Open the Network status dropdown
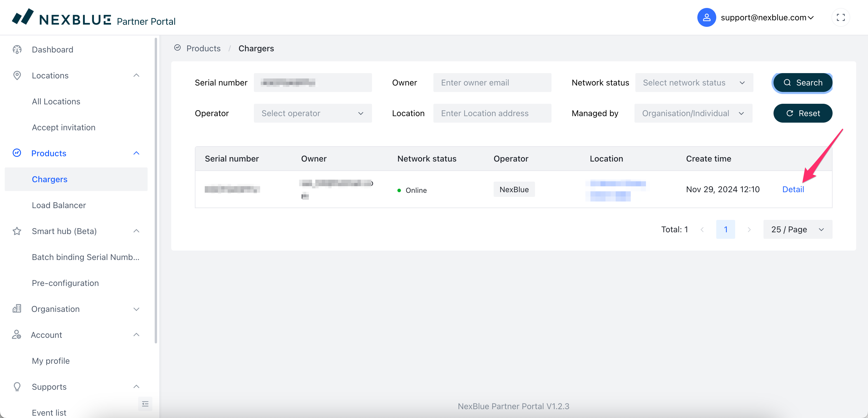Viewport: 868px width, 418px height. 694,83
